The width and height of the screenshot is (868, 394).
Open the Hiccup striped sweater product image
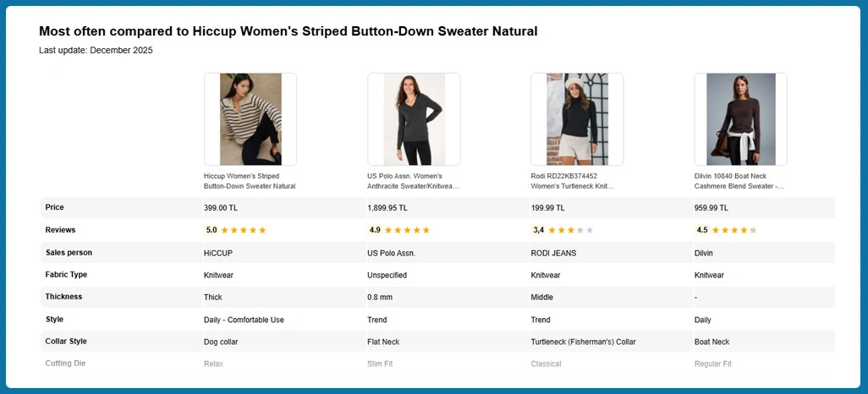click(x=250, y=119)
